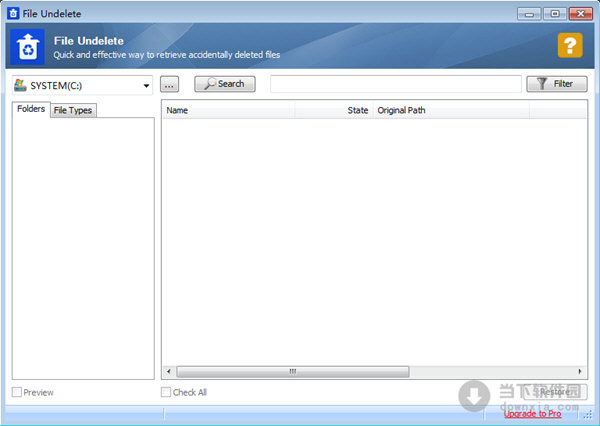
Task: Click the browse button with three dots
Action: click(169, 85)
